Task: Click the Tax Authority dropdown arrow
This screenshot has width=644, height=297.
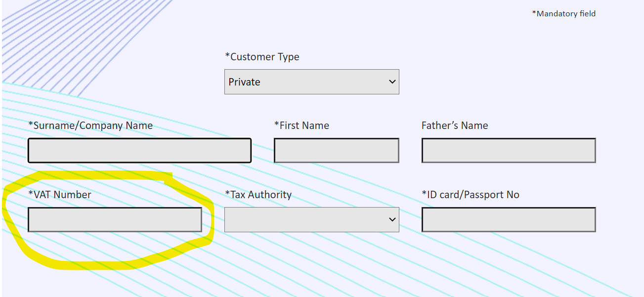Action: click(392, 219)
